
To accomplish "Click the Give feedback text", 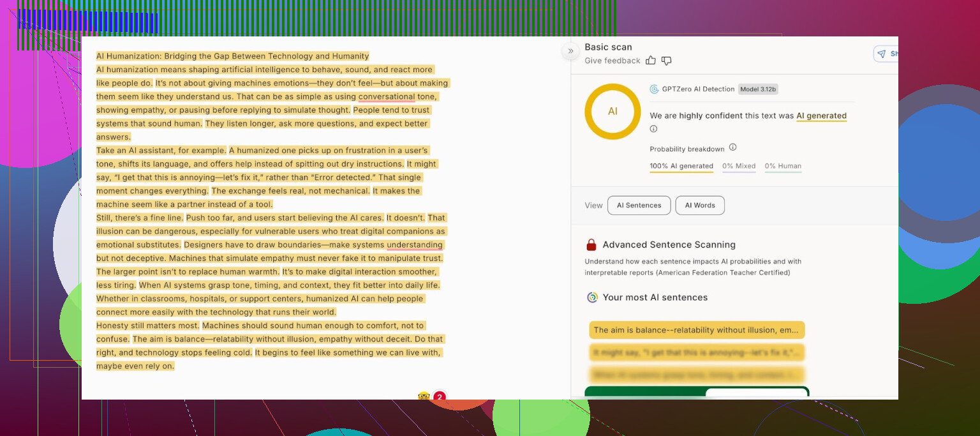I will coord(612,61).
